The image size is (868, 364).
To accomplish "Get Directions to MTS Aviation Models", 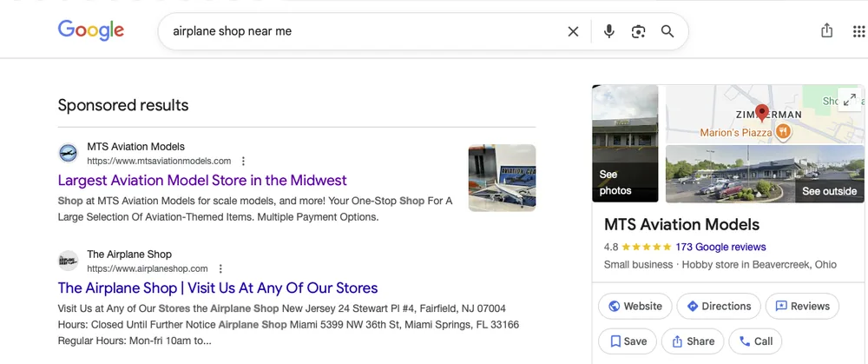I will (719, 307).
